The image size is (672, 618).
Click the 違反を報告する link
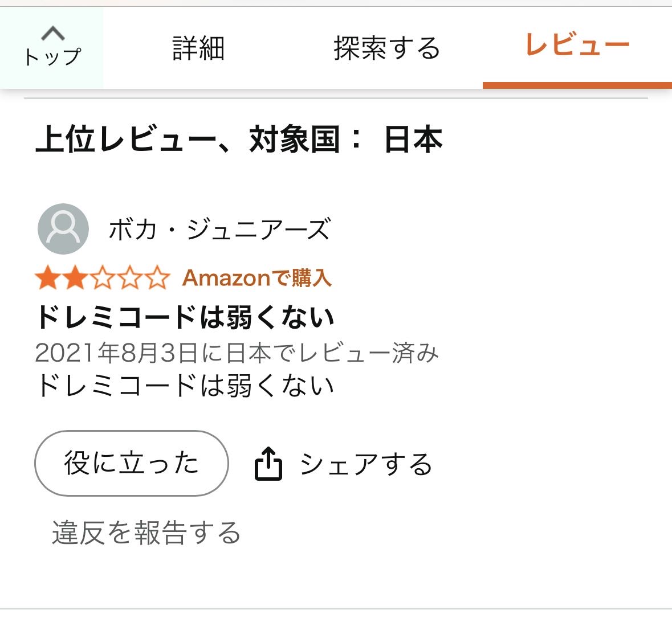[146, 533]
